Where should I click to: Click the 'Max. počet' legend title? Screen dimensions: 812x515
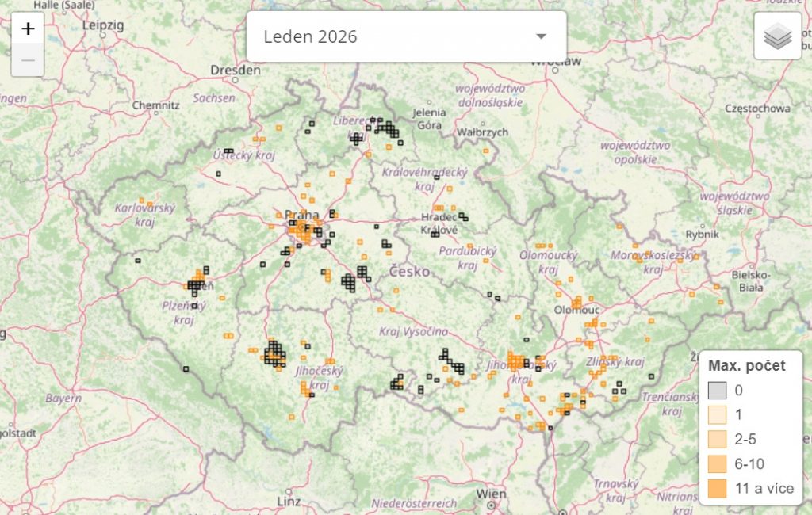pos(747,365)
